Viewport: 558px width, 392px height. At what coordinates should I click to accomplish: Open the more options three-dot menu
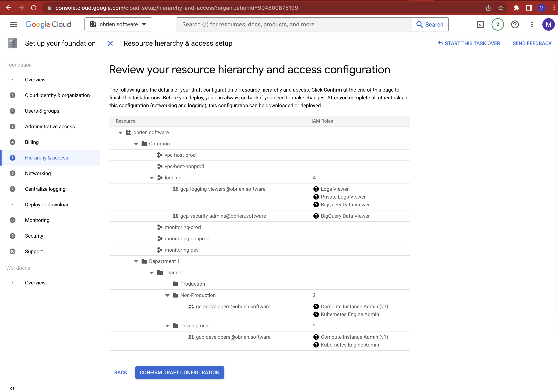pyautogui.click(x=532, y=24)
